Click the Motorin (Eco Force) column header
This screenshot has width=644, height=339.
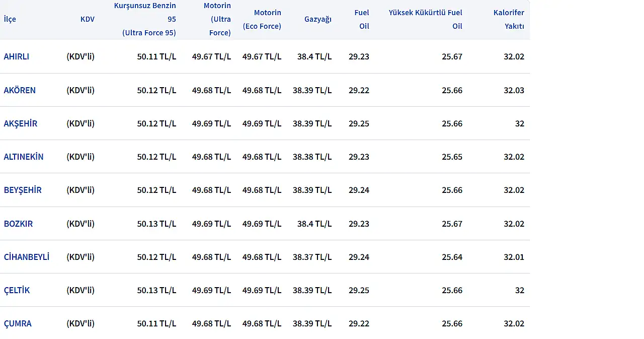pyautogui.click(x=262, y=19)
